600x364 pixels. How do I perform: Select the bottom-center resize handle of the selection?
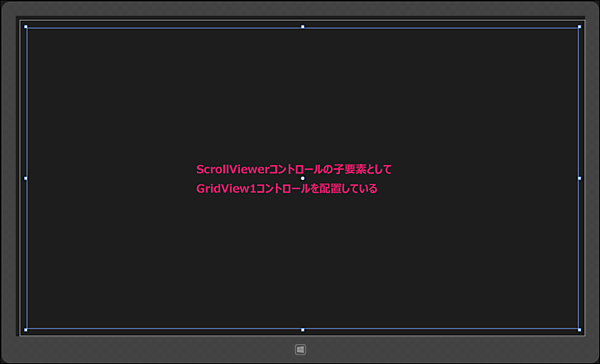[x=303, y=330]
